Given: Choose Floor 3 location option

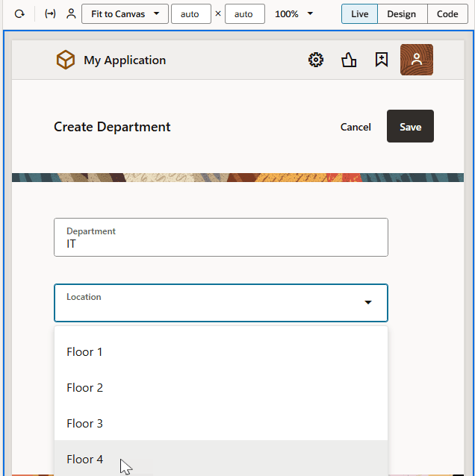Looking at the screenshot, I should (x=221, y=424).
